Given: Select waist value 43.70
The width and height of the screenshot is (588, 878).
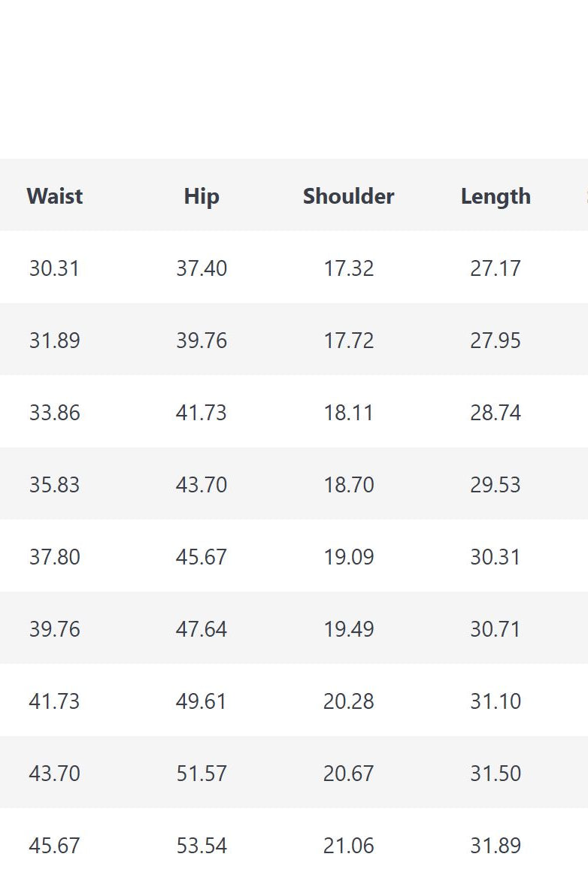Looking at the screenshot, I should coord(54,774).
